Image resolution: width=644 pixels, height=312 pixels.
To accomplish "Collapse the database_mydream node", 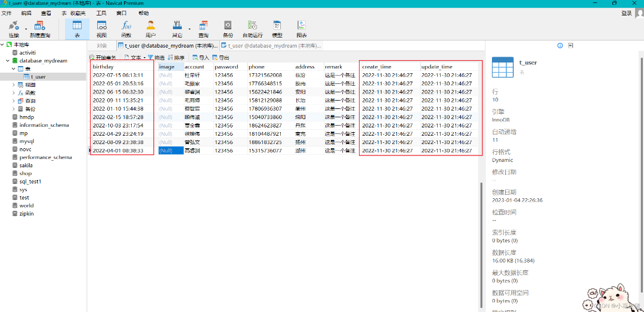I will tap(8, 61).
